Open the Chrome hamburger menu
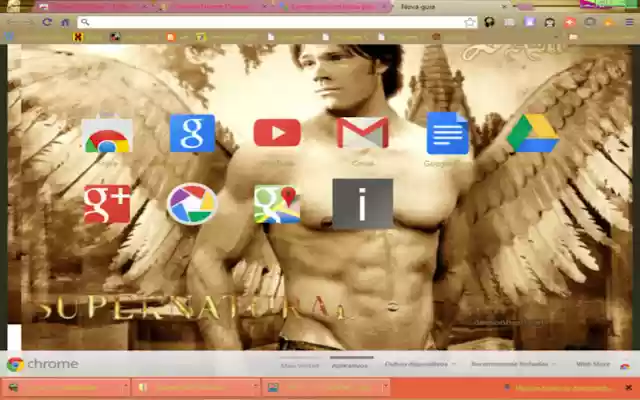Image resolution: width=640 pixels, height=400 pixels. [x=629, y=22]
